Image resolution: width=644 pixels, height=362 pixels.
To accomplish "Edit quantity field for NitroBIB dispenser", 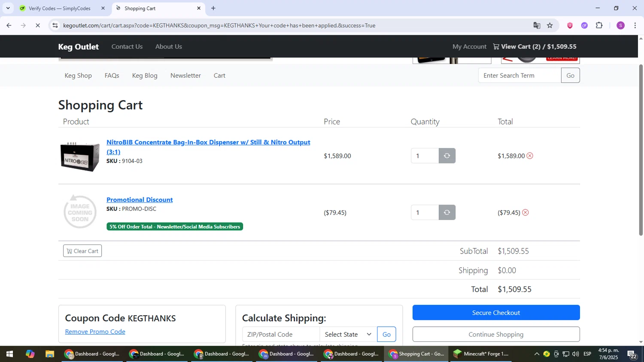I will [425, 156].
